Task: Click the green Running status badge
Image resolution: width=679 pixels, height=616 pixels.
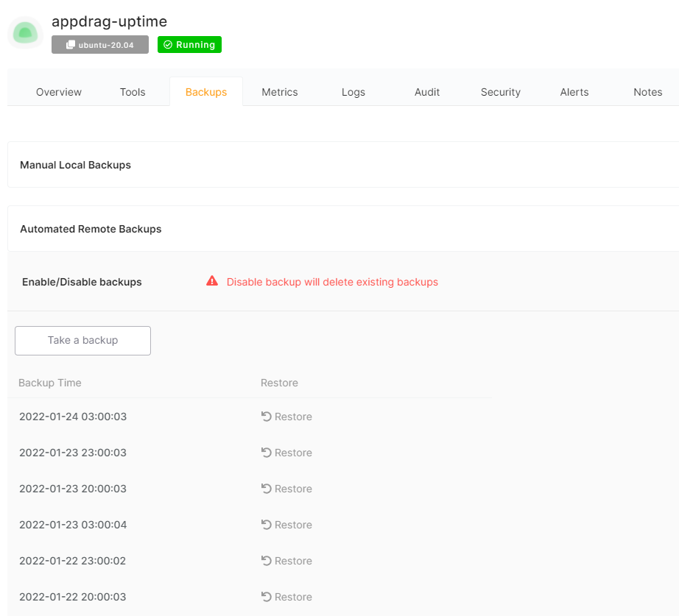Action: (189, 45)
